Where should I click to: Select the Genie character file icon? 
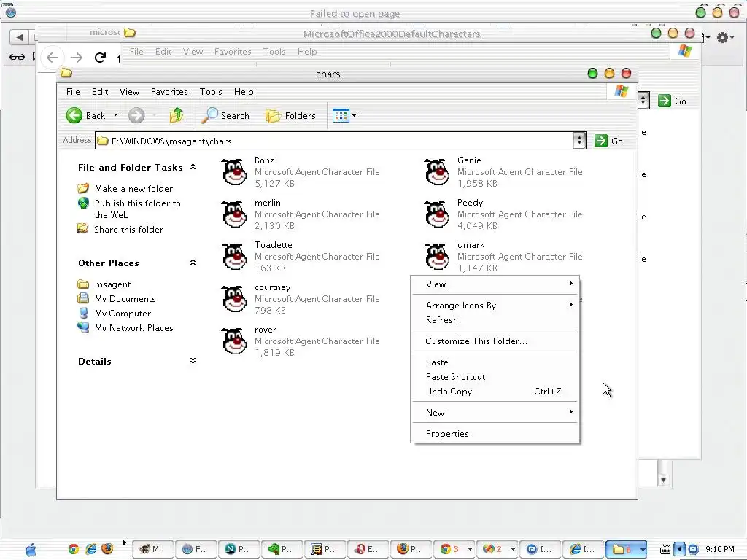[437, 172]
